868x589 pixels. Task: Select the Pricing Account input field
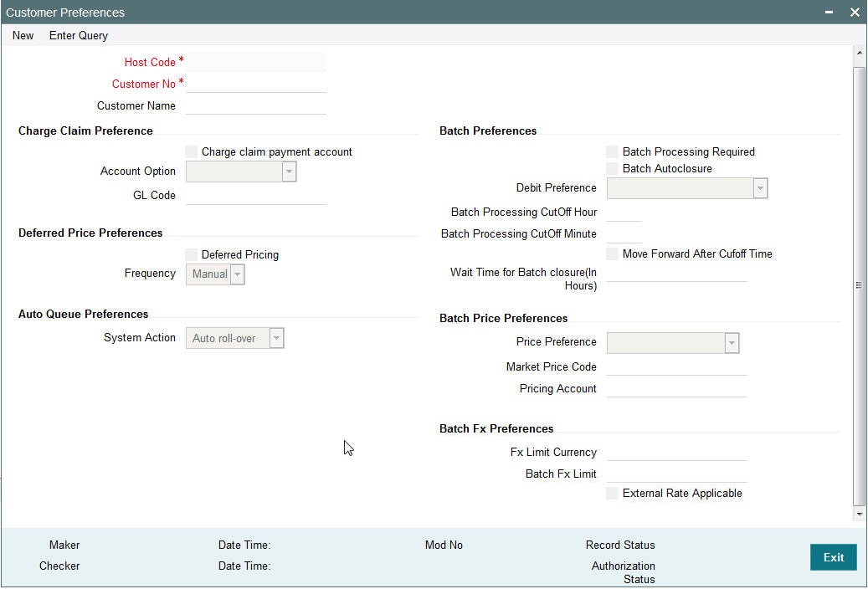pos(677,388)
